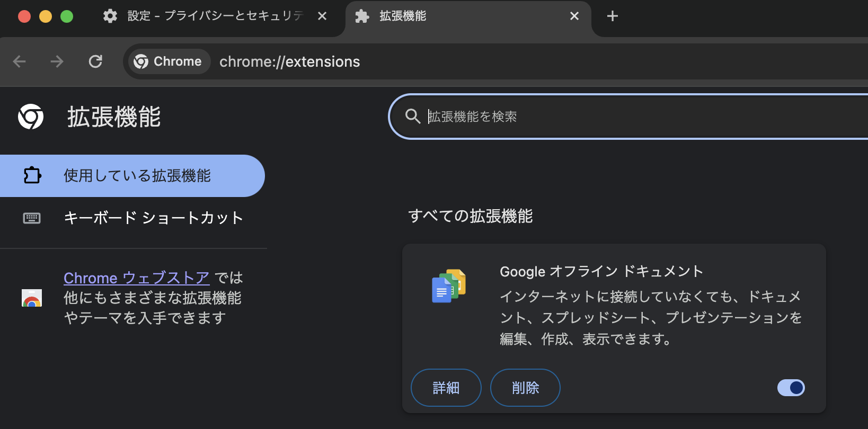Viewport: 868px width, 429px height.
Task: Click the macOS green fullscreen button
Action: point(67,16)
